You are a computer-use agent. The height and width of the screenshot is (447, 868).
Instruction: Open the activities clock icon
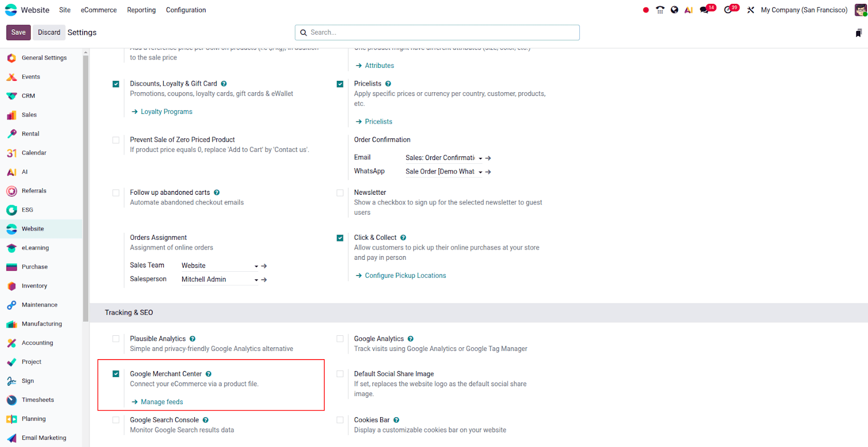728,10
